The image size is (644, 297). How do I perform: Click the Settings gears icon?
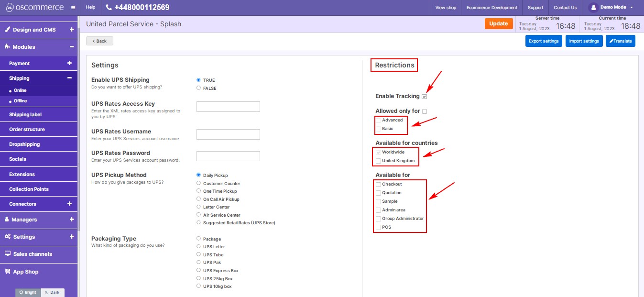pos(8,237)
